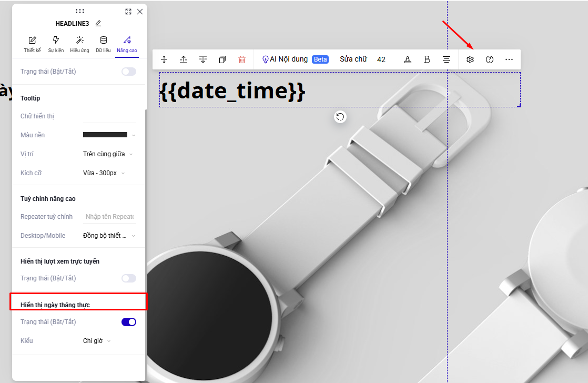
Task: Click the Sửa chữ button
Action: coord(353,59)
